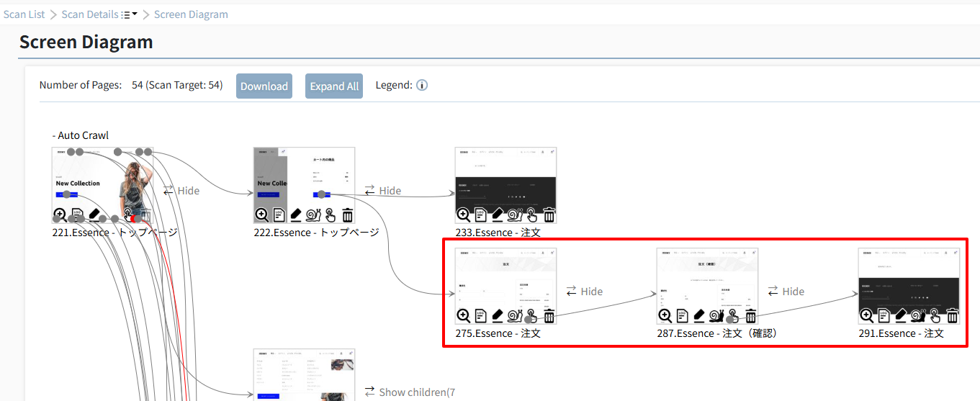Click the zoom magnifier icon on page 222
This screenshot has width=980, height=401.
(x=261, y=215)
